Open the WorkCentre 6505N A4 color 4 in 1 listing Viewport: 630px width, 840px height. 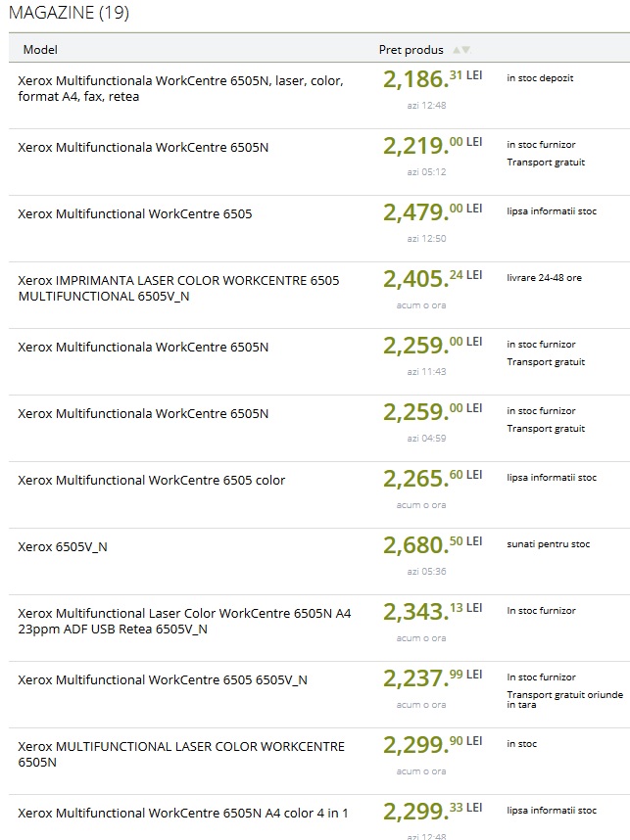click(183, 814)
